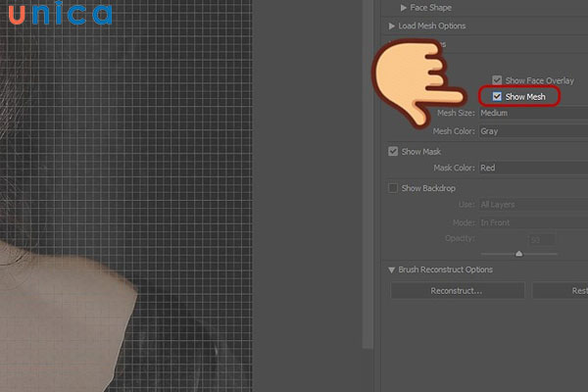588x392 pixels.
Task: Expand the Load Mesh Options section
Action: point(392,25)
